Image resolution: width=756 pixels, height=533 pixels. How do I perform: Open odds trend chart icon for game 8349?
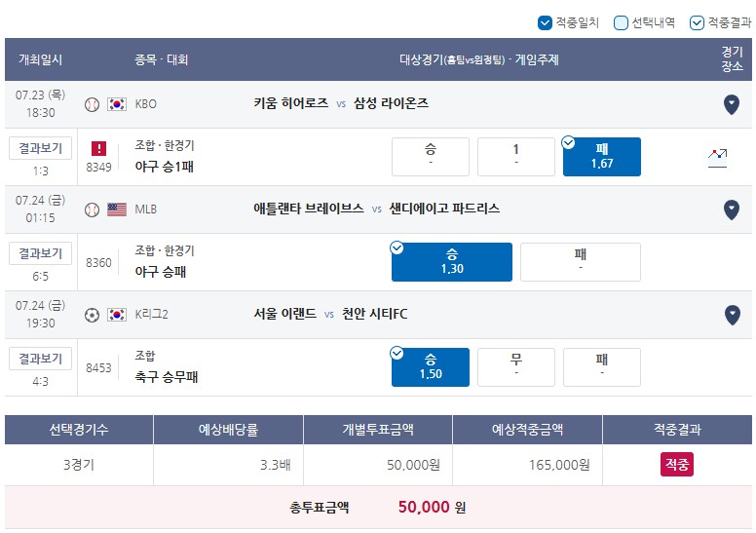tap(717, 158)
